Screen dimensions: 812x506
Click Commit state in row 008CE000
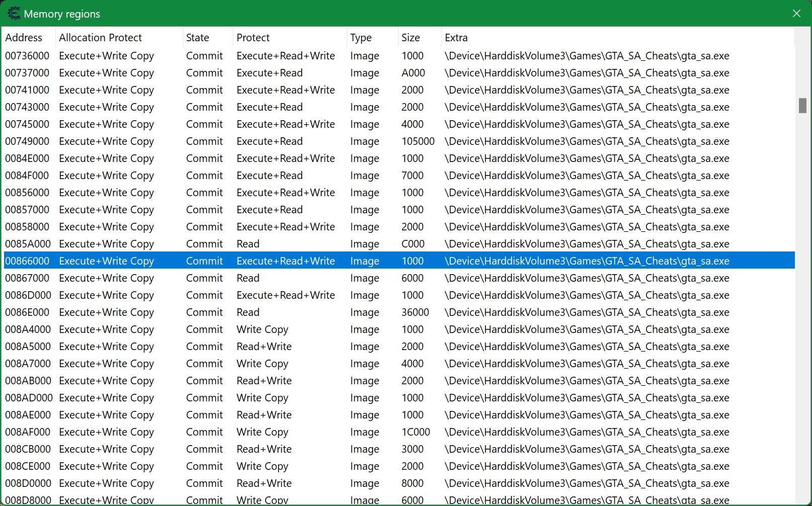(204, 466)
